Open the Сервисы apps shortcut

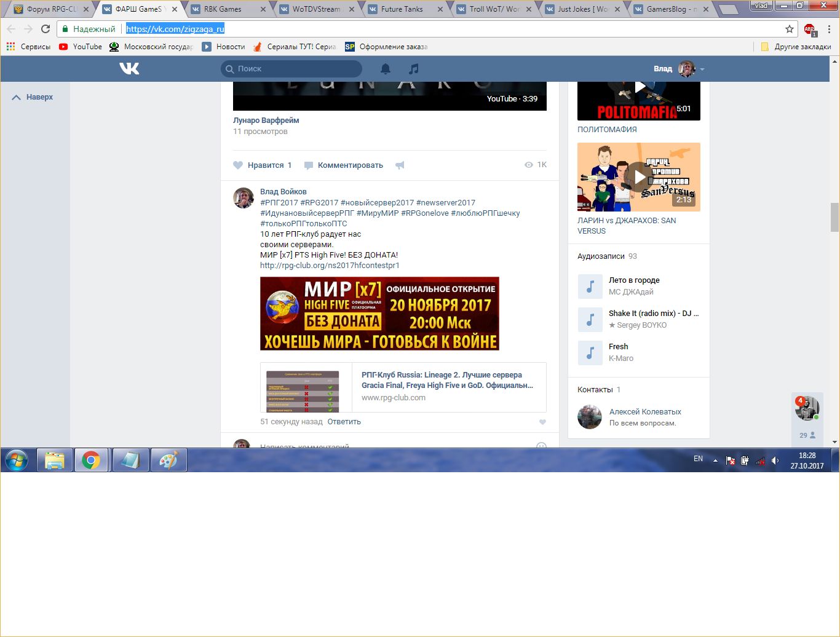[x=28, y=47]
